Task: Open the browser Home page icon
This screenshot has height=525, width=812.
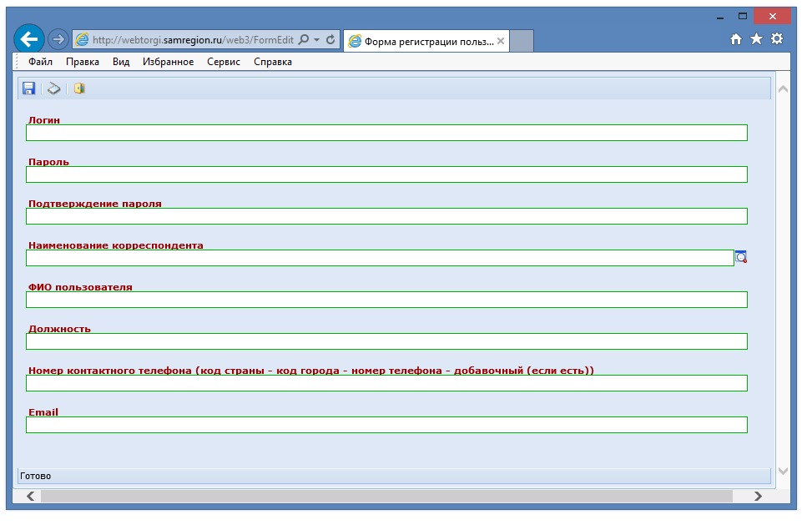Action: click(x=736, y=39)
